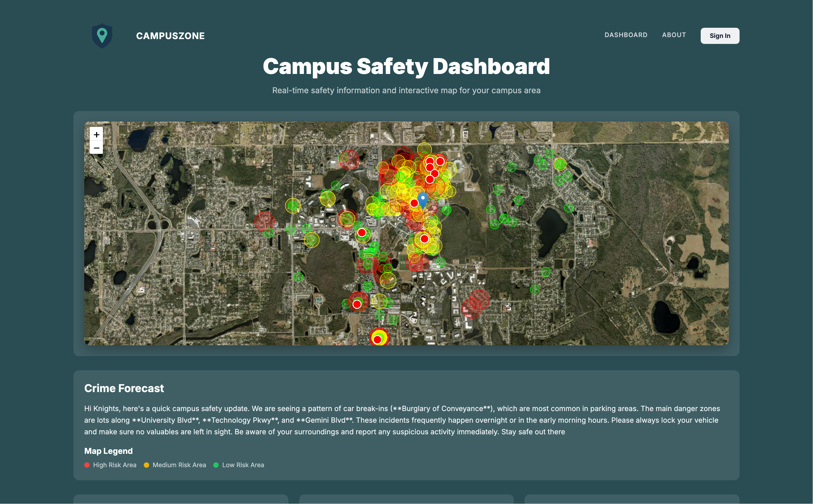Open the Dashboard nav item
The height and width of the screenshot is (504, 813).
point(626,35)
